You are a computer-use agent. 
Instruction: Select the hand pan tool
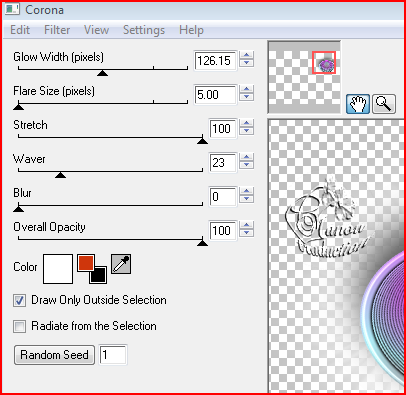tap(358, 104)
